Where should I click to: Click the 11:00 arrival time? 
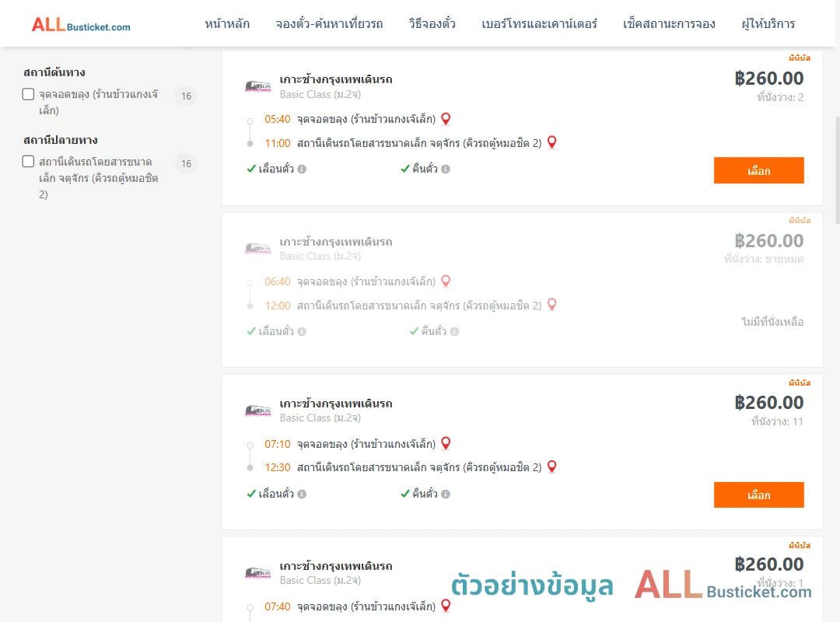(x=278, y=143)
